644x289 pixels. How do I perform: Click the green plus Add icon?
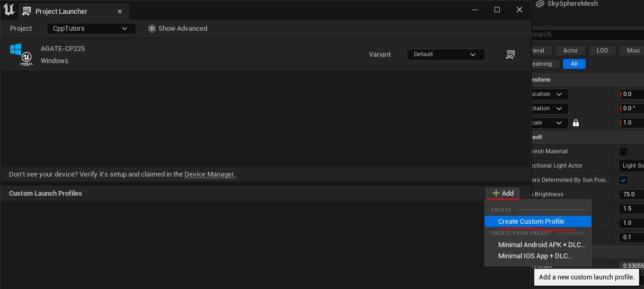(496, 194)
